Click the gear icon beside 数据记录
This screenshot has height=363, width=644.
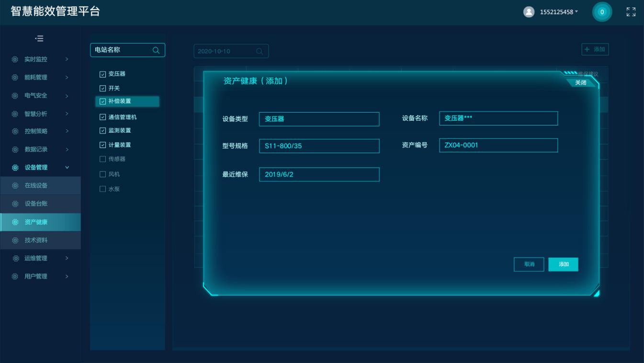coord(15,149)
